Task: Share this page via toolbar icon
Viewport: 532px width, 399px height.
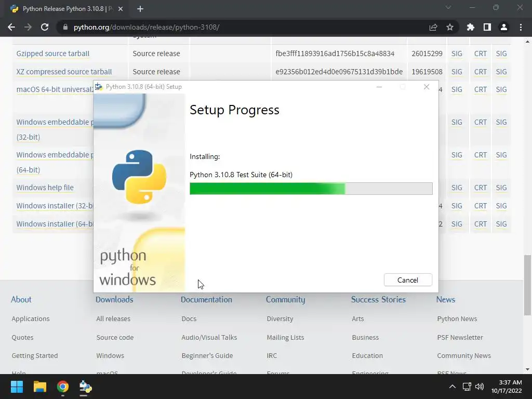Action: tap(433, 27)
